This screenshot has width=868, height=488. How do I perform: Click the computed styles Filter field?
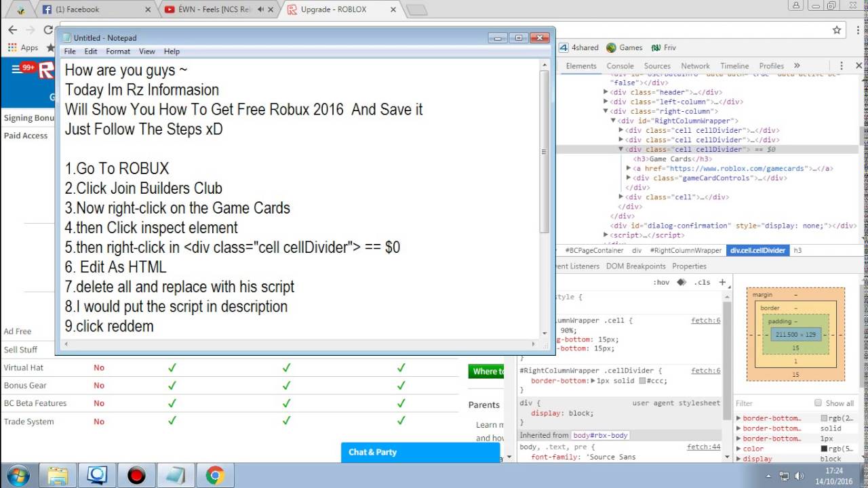click(x=773, y=403)
